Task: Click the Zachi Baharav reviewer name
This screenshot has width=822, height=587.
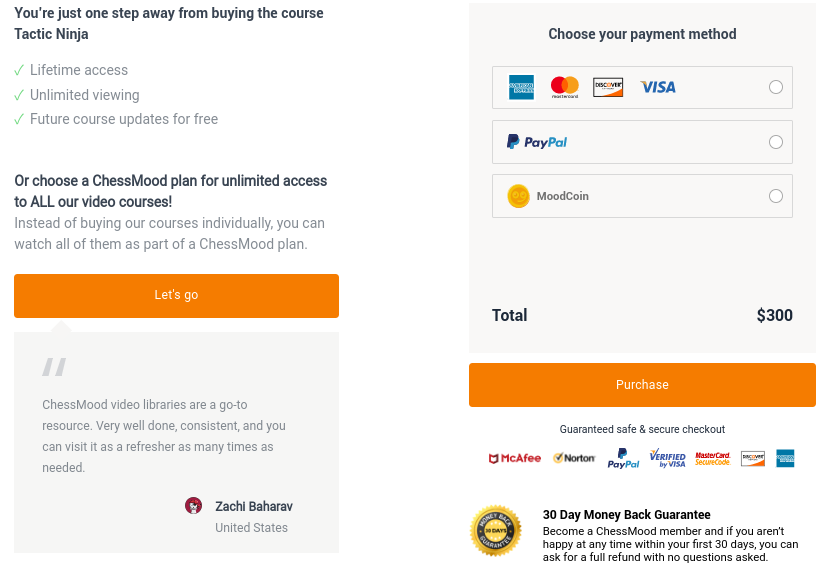Action: click(254, 506)
